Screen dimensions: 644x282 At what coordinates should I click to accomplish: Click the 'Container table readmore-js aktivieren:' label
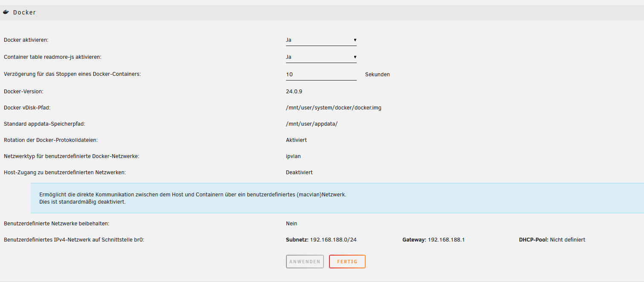(52, 57)
